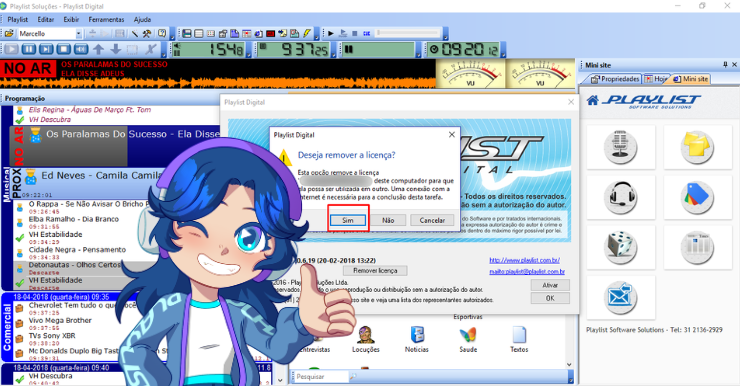The height and width of the screenshot is (386, 740).
Task: Click the Ativar button
Action: pos(550,285)
